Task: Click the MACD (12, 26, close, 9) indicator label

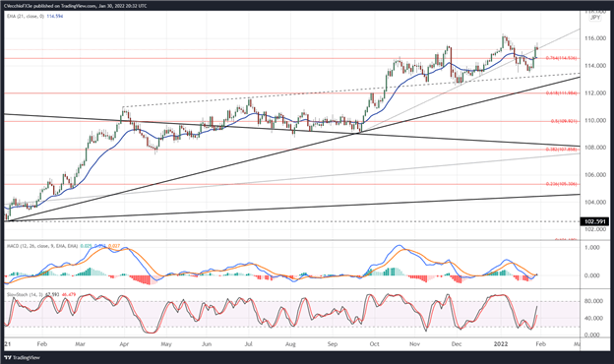Action: 42,246
